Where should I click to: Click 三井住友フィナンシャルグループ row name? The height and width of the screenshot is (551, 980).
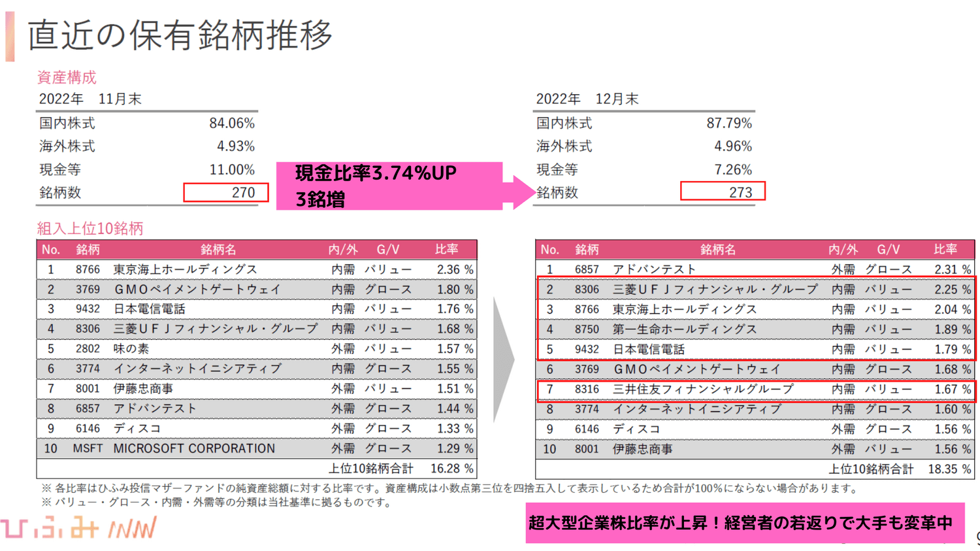pyautogui.click(x=703, y=390)
